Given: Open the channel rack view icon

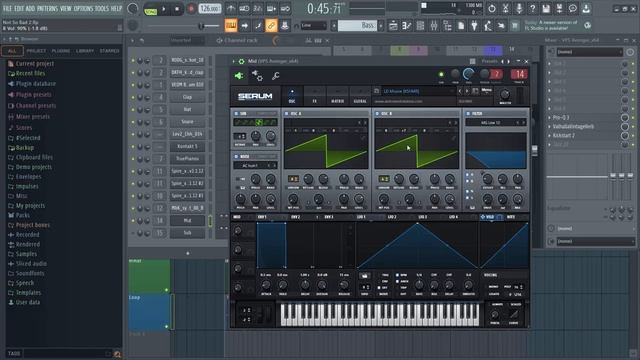Looking at the screenshot, I should pos(420,26).
